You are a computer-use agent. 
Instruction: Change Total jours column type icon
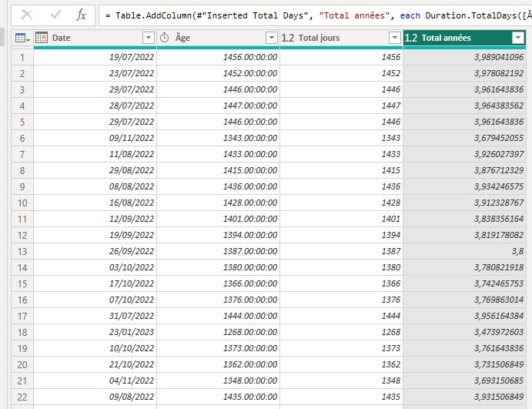click(287, 38)
